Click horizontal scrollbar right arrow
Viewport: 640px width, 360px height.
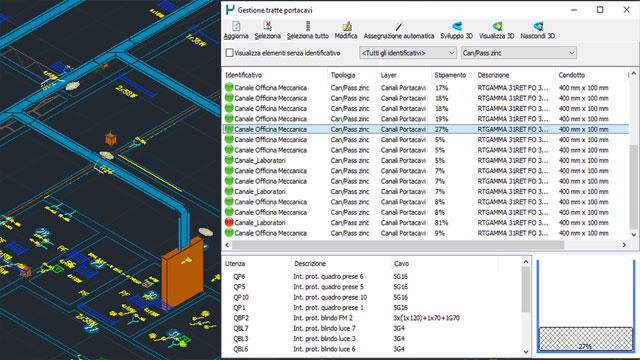coord(624,245)
